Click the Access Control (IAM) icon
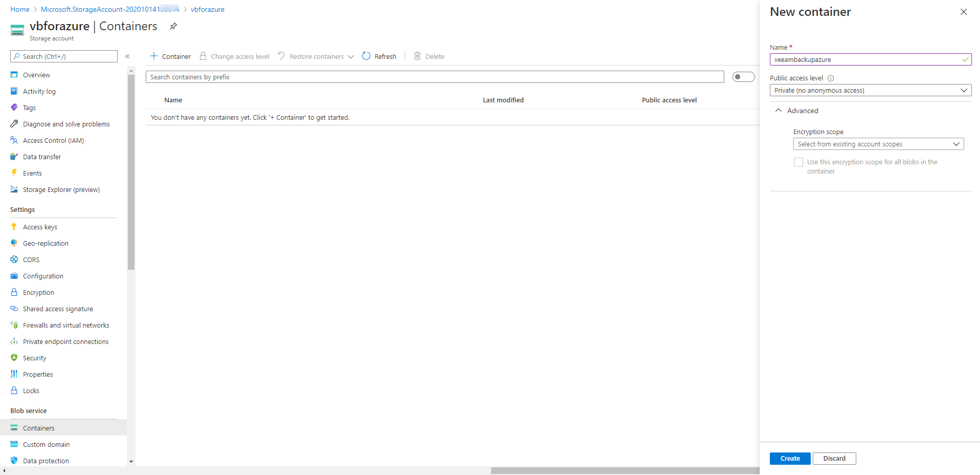The height and width of the screenshot is (475, 980). point(14,140)
